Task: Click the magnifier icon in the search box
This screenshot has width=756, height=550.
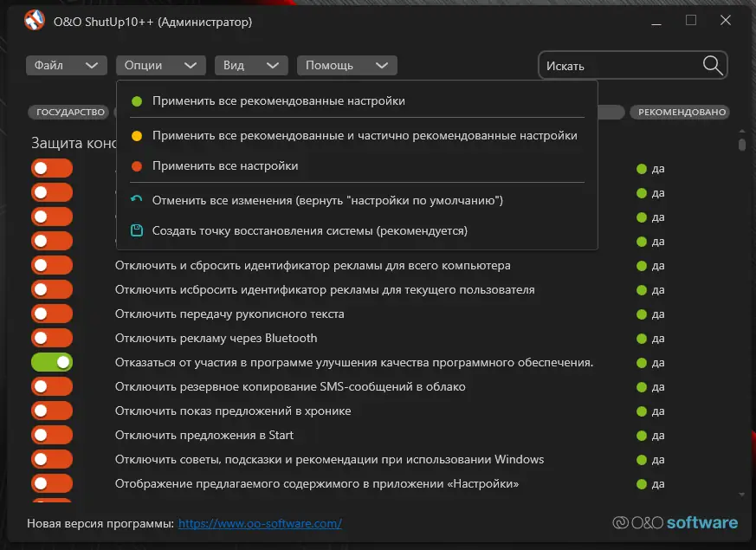Action: point(712,65)
